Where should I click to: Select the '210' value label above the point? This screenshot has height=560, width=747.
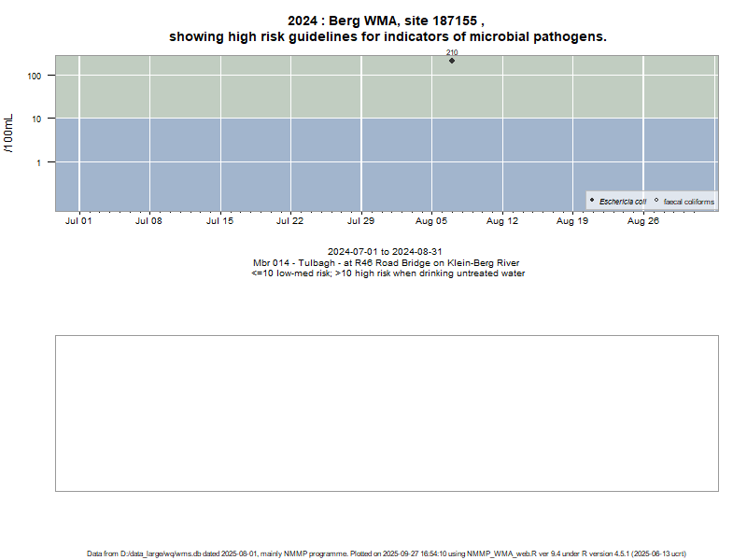452,53
